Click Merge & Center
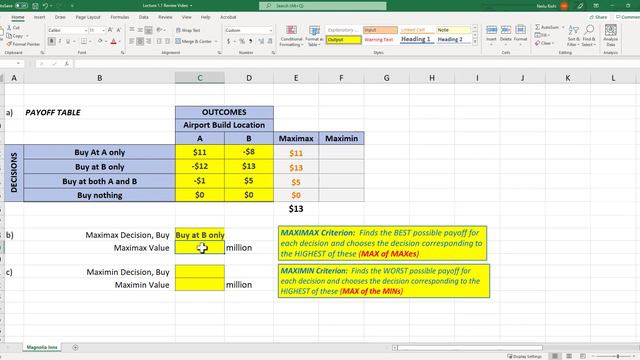This screenshot has width=640, height=360. pos(193,41)
